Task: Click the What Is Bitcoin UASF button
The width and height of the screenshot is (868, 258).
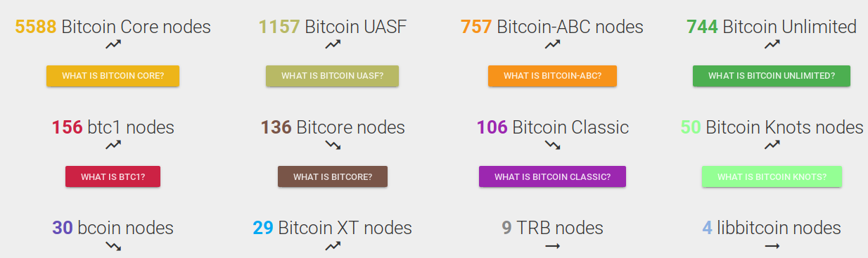Action: [x=333, y=76]
